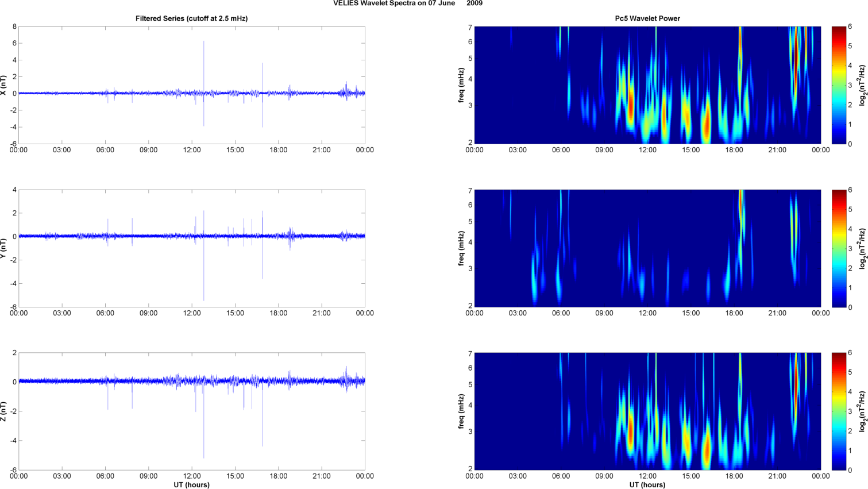
Task: Click 'UT (hours)' label under the bottom wavelet spectrum
Action: click(x=647, y=485)
